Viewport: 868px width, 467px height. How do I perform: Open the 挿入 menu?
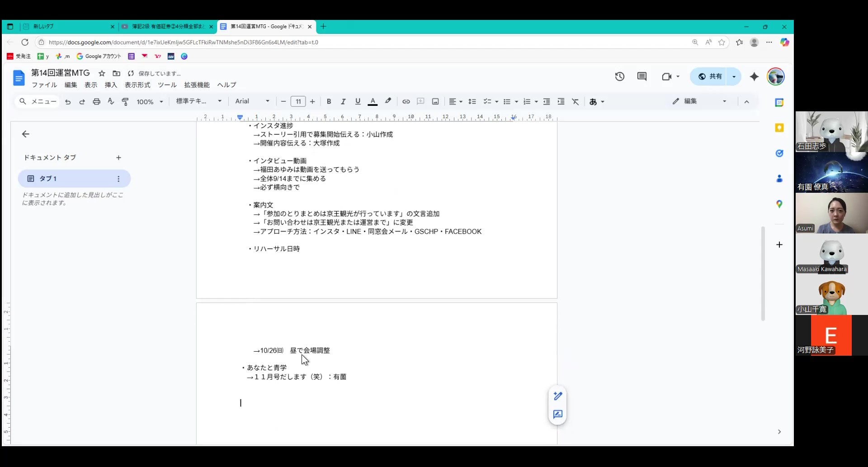[111, 85]
